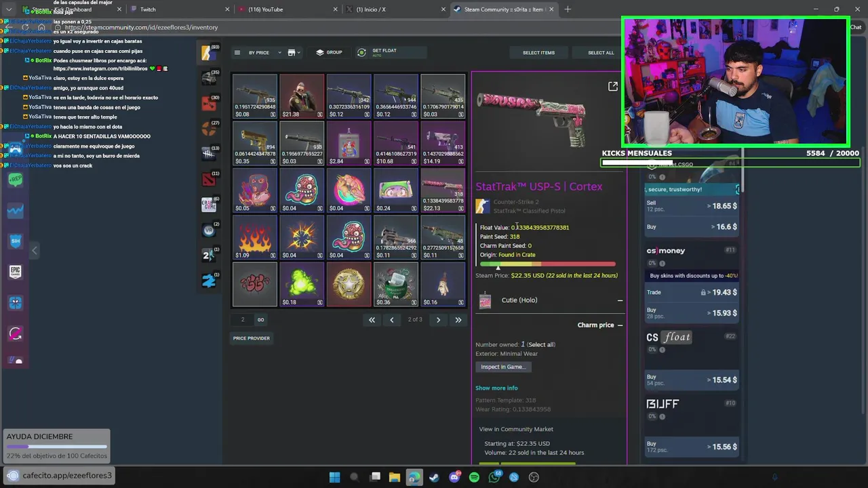Viewport: 868px width, 488px height.
Task: Toggle the hamburger menu before By Price
Action: coord(237,52)
